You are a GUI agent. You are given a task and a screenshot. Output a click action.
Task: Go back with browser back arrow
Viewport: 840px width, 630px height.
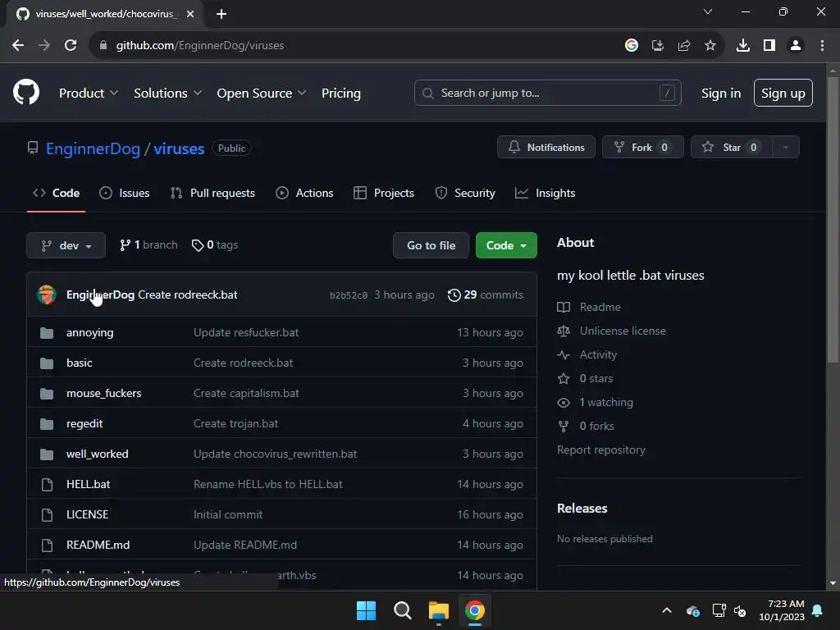18,46
